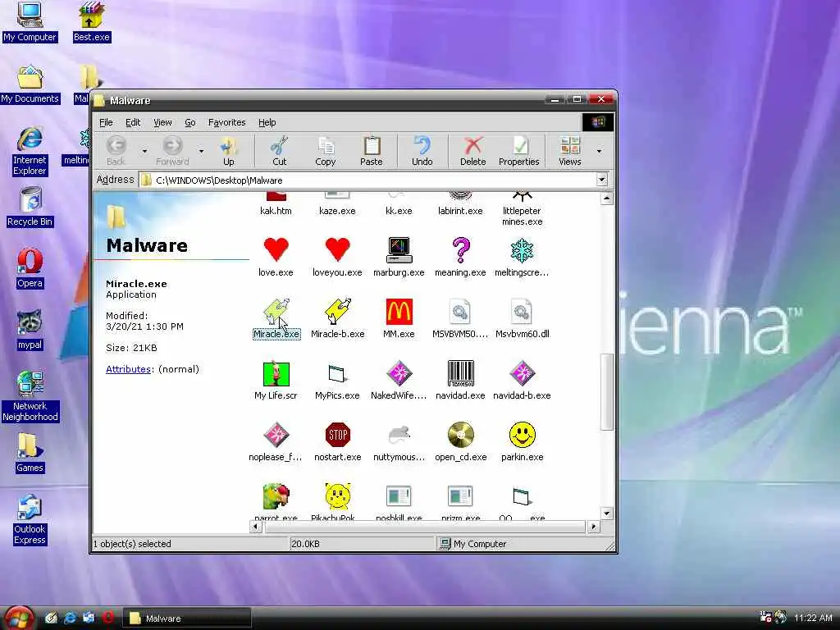Open the View menu

click(x=162, y=122)
